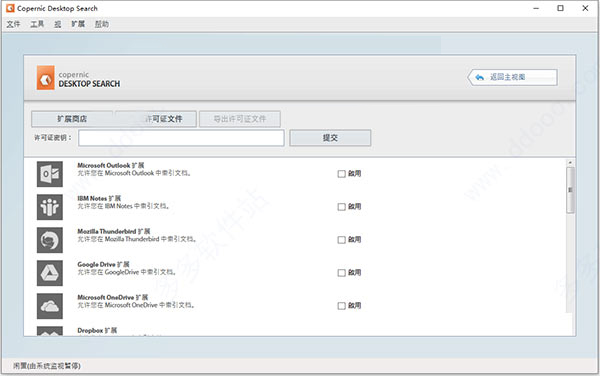Click the Mozilla Thunderbird 扩展 title text
Image resolution: width=600 pixels, height=376 pixels.
coord(114,231)
